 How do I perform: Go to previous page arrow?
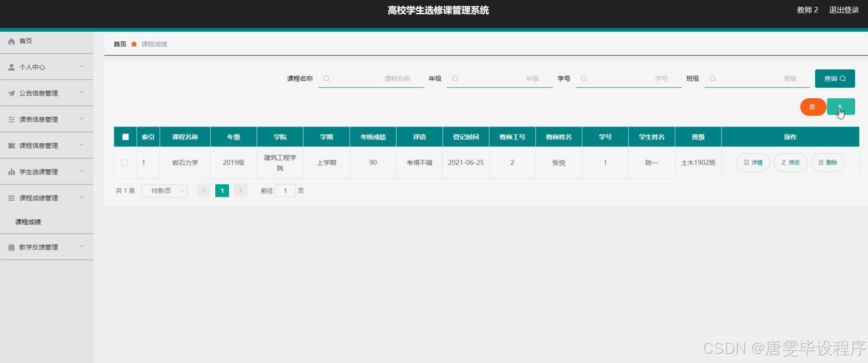coord(204,190)
